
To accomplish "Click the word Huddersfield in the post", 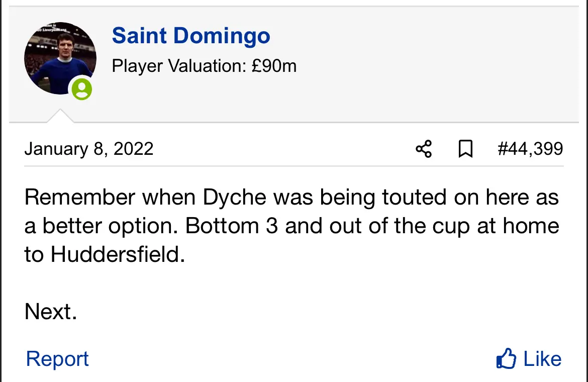I will 118,255.
